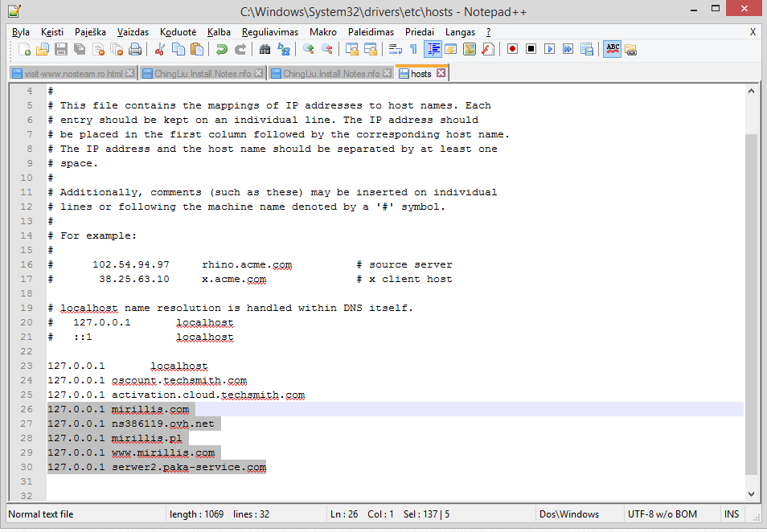
Task: Zoom in with the magnifier plus icon
Action: tap(308, 49)
